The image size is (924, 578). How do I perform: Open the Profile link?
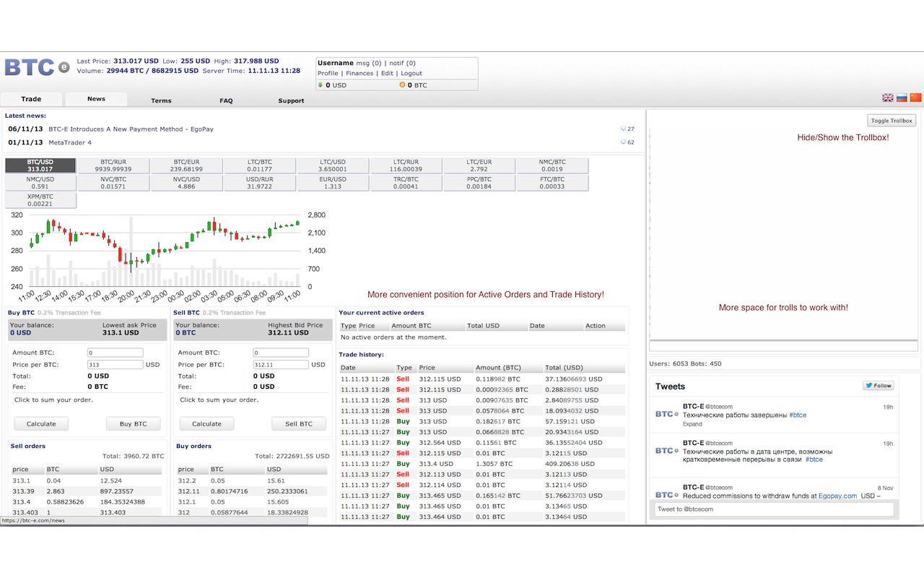click(328, 73)
